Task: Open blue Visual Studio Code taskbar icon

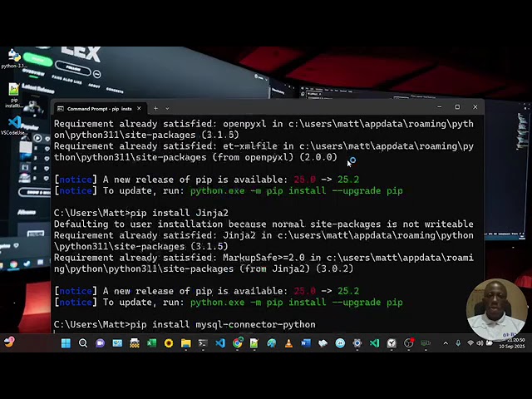Action: (220, 343)
